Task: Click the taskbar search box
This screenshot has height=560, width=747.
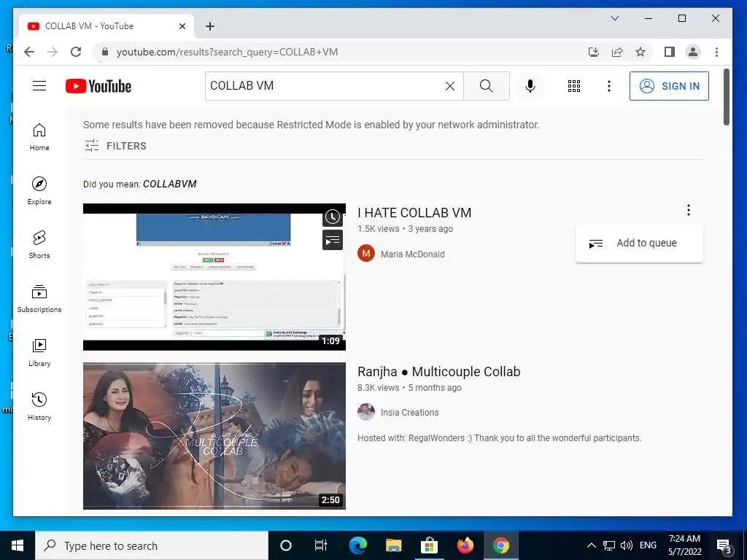Action: point(152,545)
